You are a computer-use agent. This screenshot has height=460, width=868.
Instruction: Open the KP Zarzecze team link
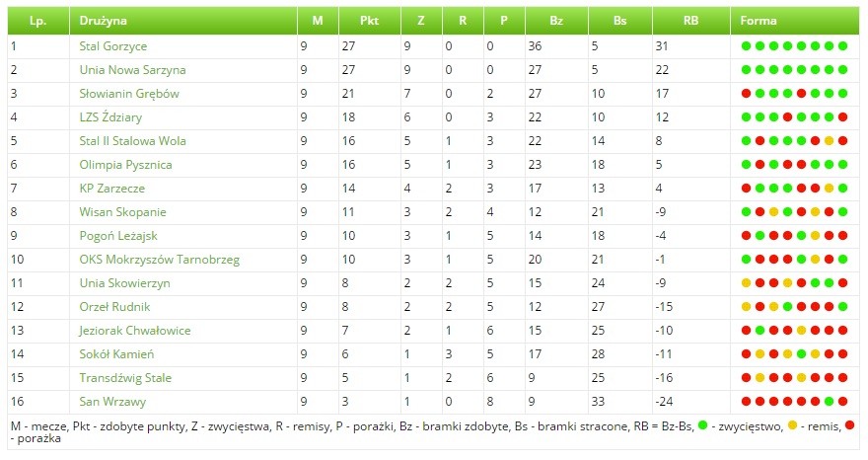pos(112,189)
